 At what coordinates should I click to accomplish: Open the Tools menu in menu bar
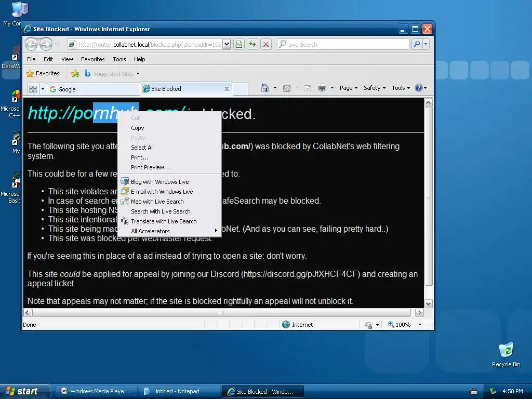coord(119,59)
